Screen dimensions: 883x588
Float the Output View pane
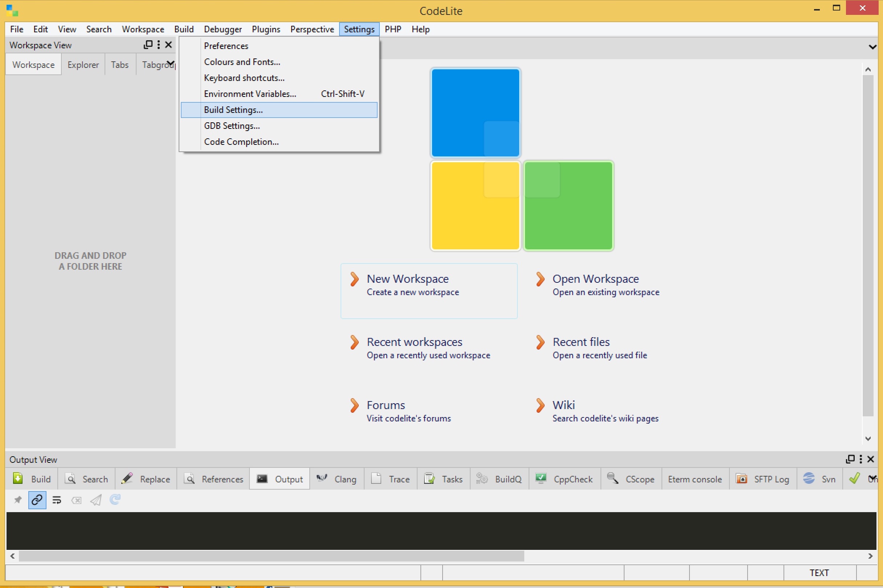pos(850,459)
